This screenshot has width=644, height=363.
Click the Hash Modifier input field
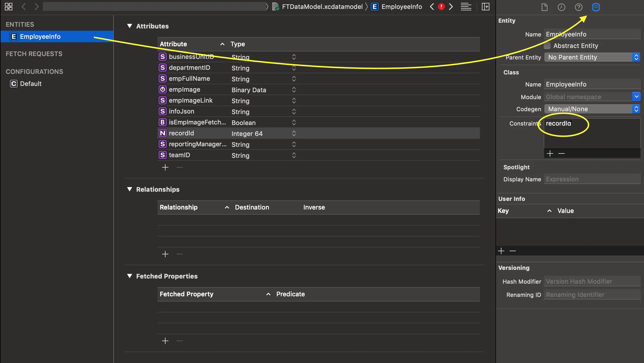[592, 281]
